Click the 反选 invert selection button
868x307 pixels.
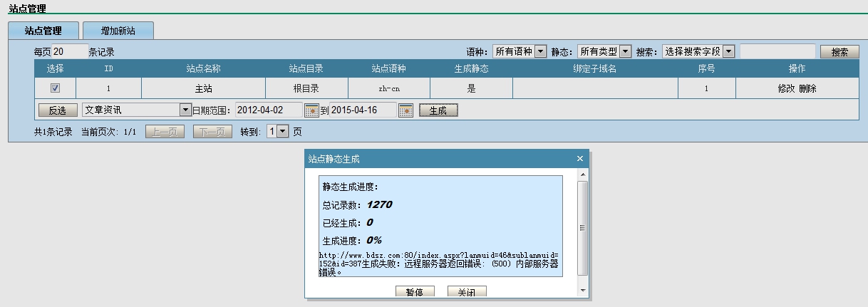(57, 110)
